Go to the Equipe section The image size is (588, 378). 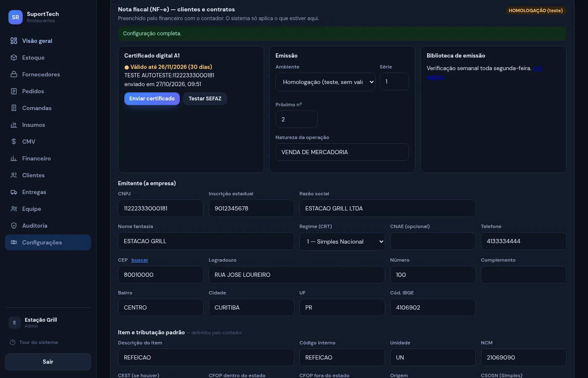coord(48,209)
